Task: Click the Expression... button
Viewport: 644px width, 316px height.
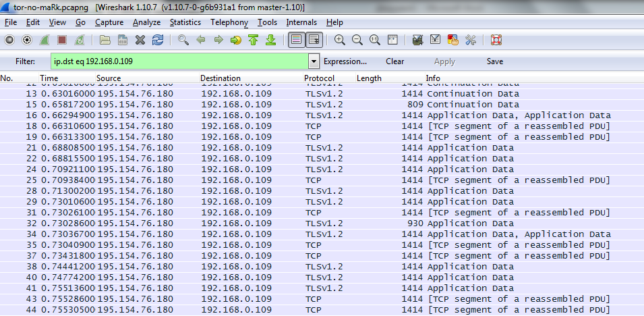Action: [x=345, y=61]
